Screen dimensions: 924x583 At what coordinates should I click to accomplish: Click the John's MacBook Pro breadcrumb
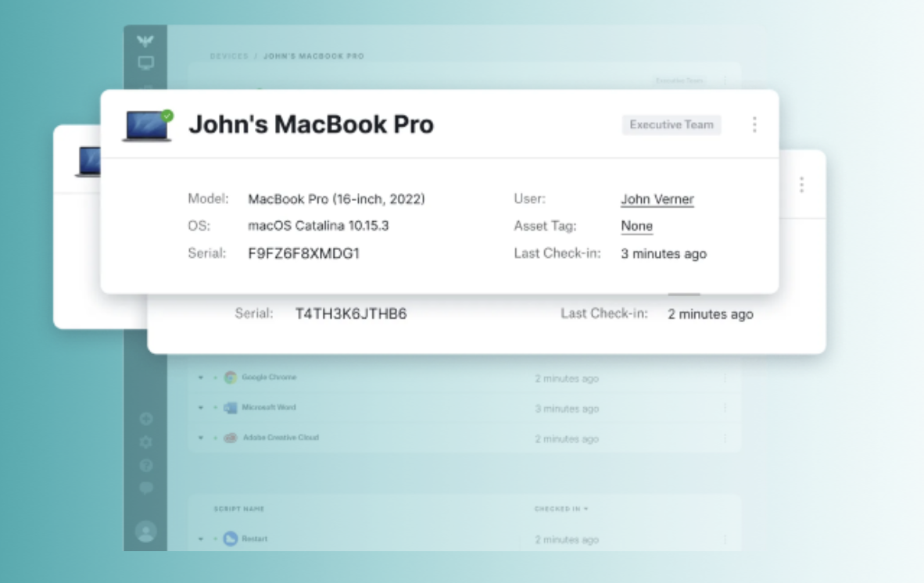click(313, 56)
